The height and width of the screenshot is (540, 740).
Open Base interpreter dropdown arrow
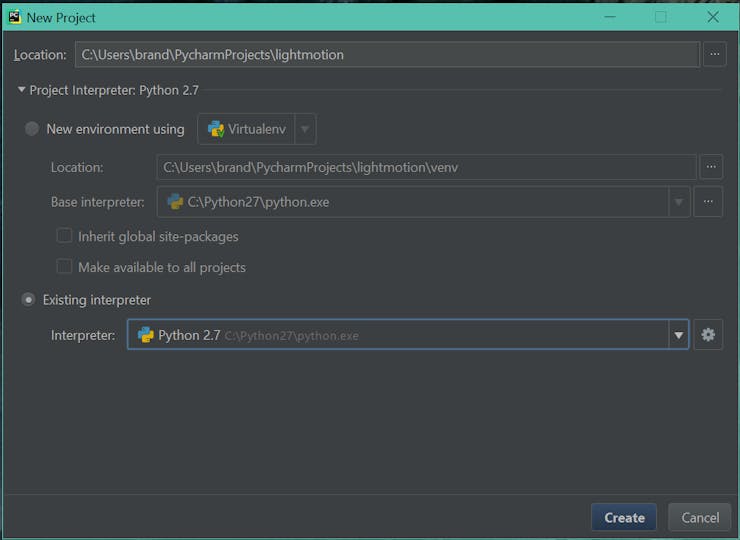click(679, 202)
